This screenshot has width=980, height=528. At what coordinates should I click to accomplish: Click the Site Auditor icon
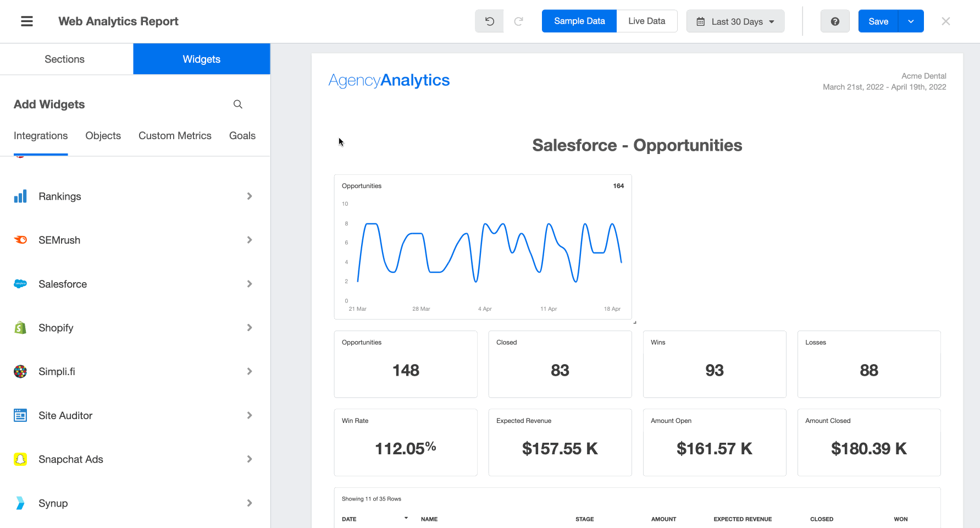pos(20,415)
